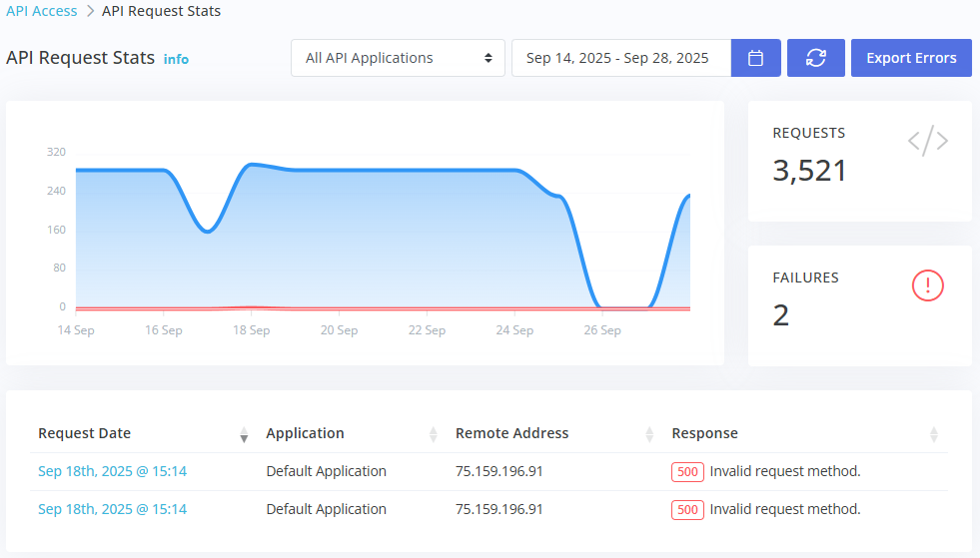Screen dimensions: 980x558
Task: Sort by Request Date column arrow
Action: coord(244,434)
